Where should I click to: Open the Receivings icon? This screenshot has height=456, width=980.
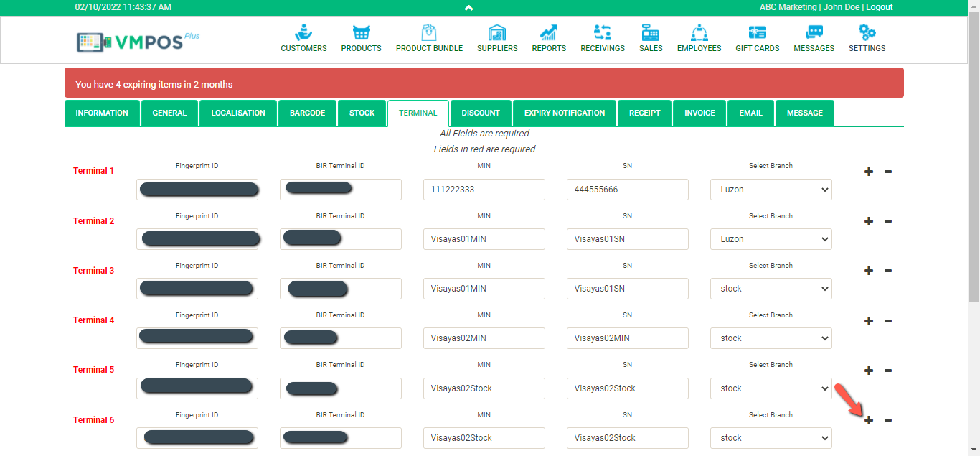[602, 33]
